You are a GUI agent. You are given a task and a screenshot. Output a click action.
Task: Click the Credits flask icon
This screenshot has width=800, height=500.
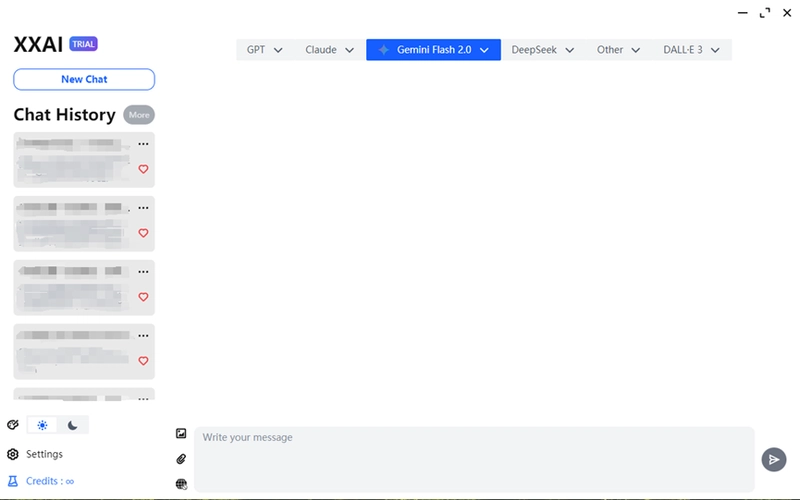point(13,481)
